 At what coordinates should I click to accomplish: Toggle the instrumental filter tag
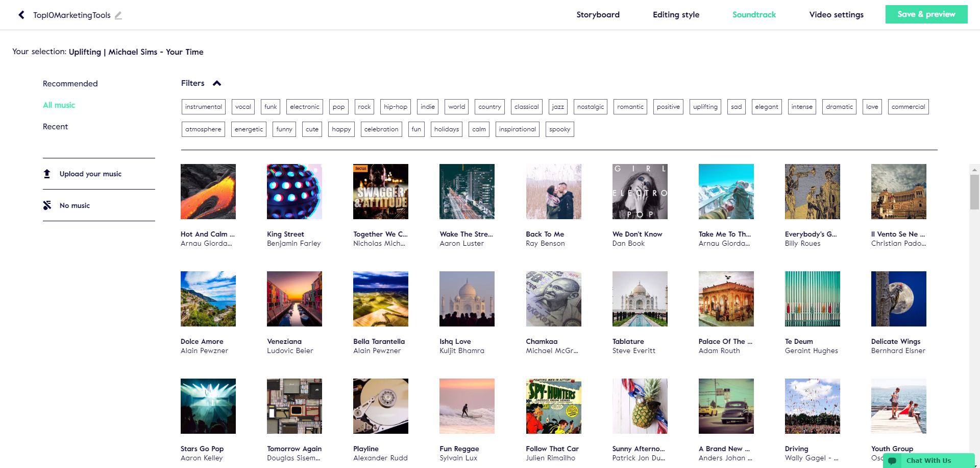pyautogui.click(x=203, y=107)
